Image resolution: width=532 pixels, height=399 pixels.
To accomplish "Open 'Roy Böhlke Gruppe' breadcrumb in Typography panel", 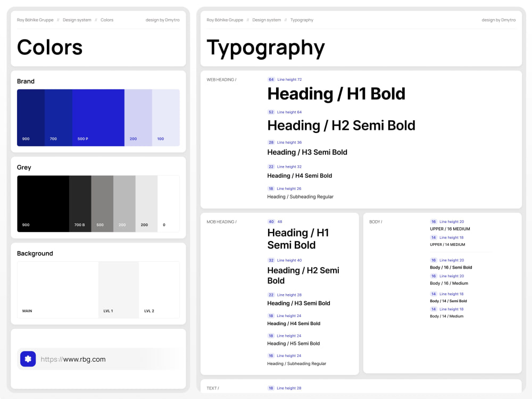I will (x=225, y=20).
